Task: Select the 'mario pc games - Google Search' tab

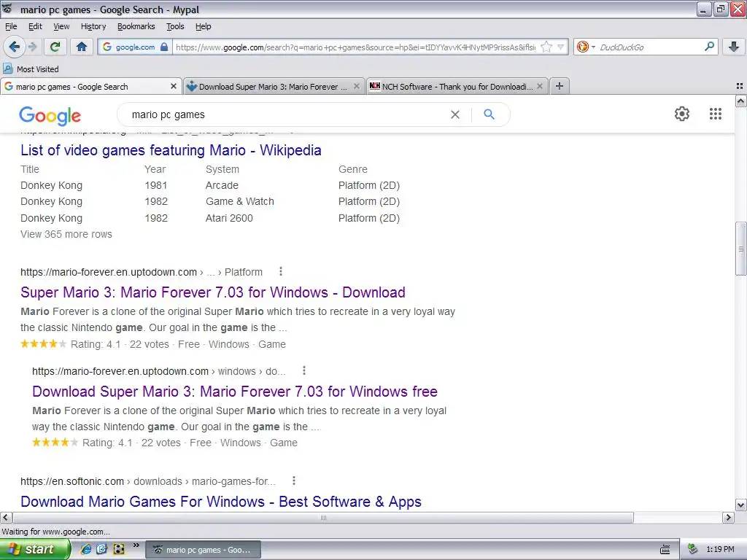Action: [90, 86]
